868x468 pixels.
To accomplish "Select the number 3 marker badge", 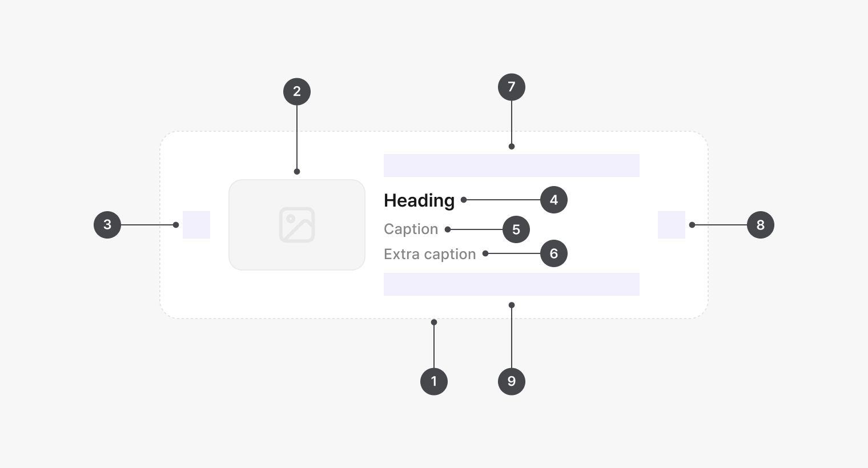I will tap(107, 225).
